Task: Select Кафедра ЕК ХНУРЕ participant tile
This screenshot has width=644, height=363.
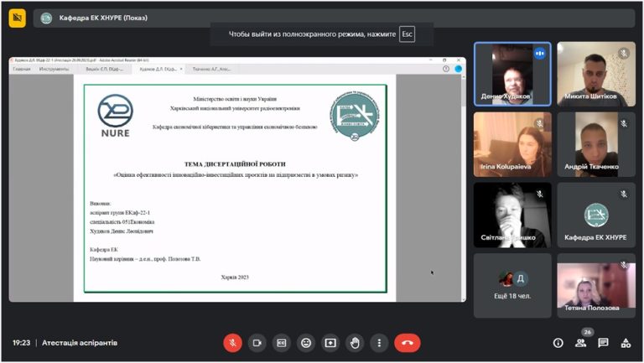Action: click(x=596, y=215)
